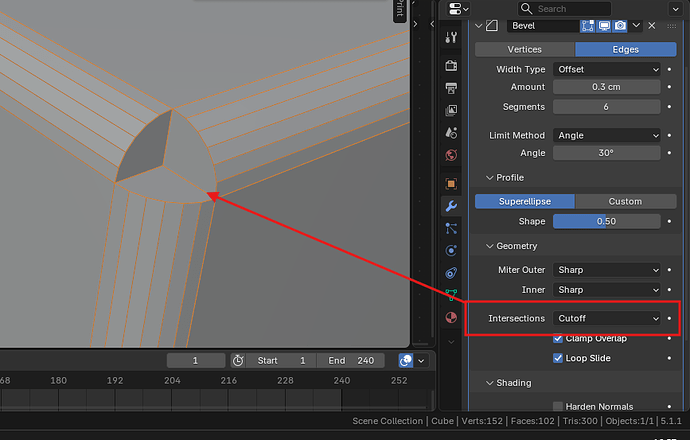This screenshot has width=690, height=440.
Task: Click frame 216 on the timeline
Action: pos(229,380)
